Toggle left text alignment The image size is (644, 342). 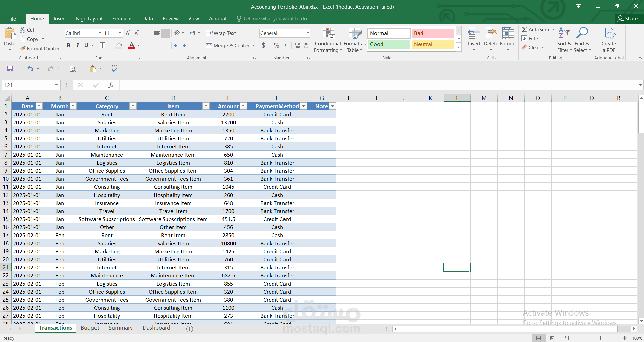click(148, 45)
